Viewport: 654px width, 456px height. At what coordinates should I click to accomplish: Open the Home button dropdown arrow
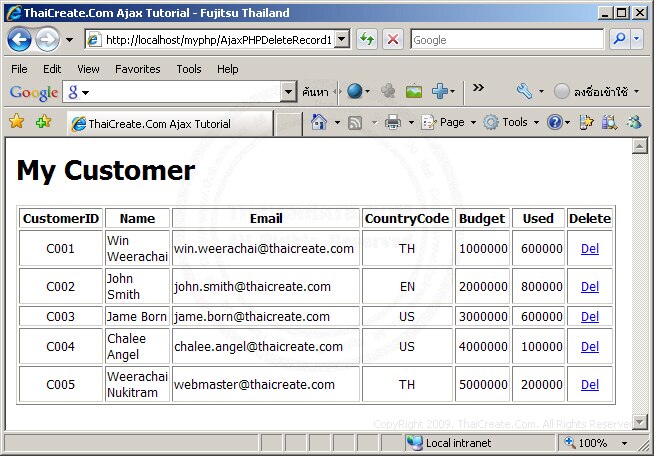[337, 122]
